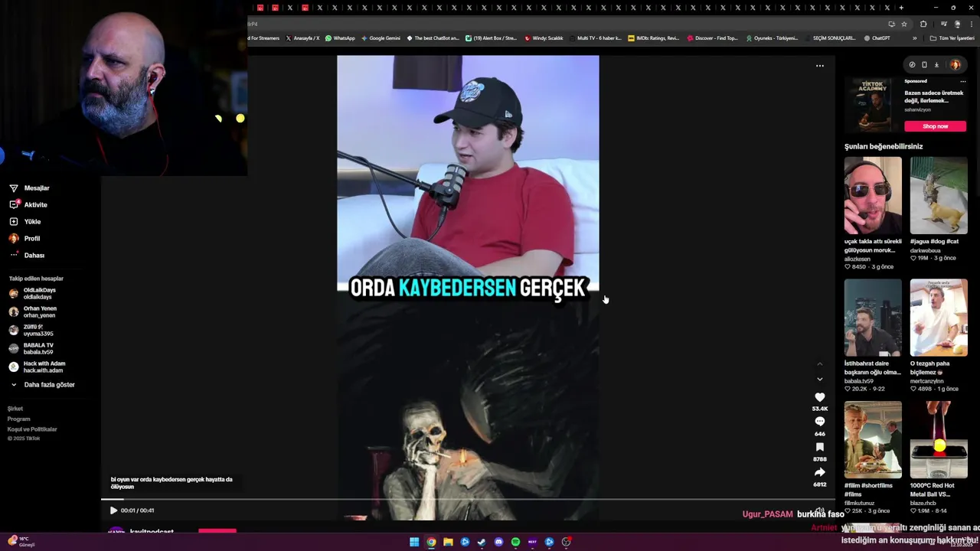Screen dimensions: 980x551
Task: Expand the Daha fazla göster list
Action: (x=42, y=385)
